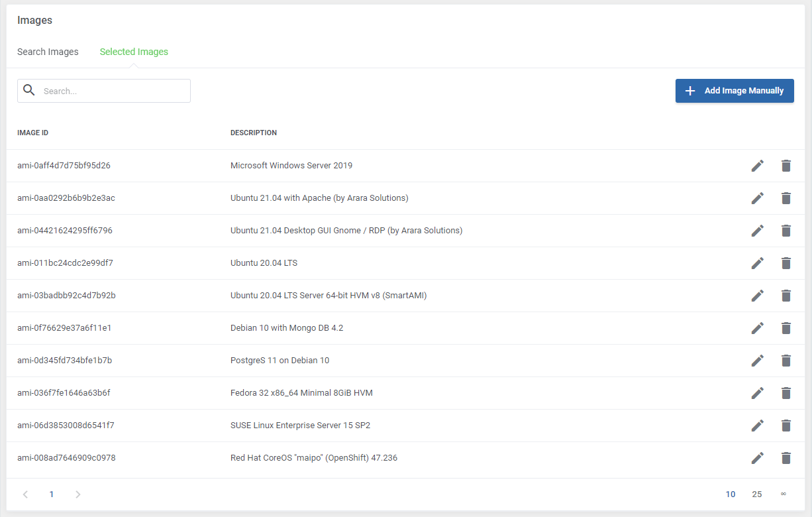Delete the SUSE Linux Enterprise Server entry
Viewport: 812px width, 517px height.
pyautogui.click(x=786, y=425)
